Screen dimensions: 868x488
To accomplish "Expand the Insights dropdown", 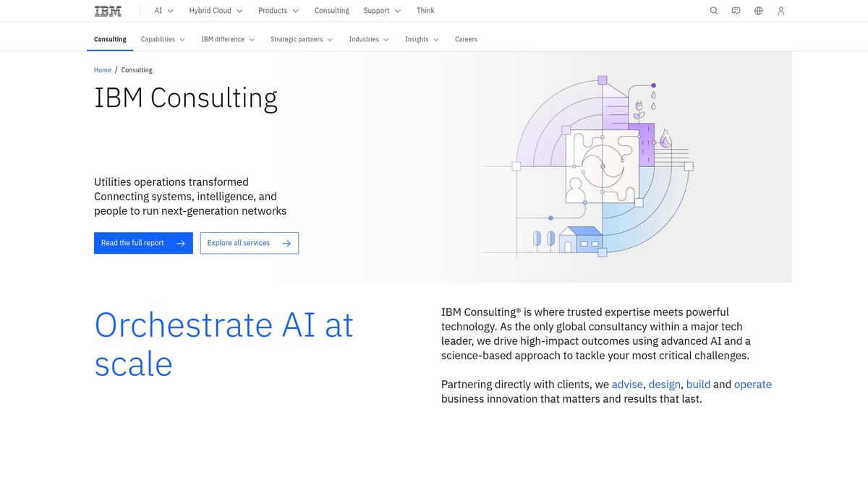I will click(x=422, y=39).
